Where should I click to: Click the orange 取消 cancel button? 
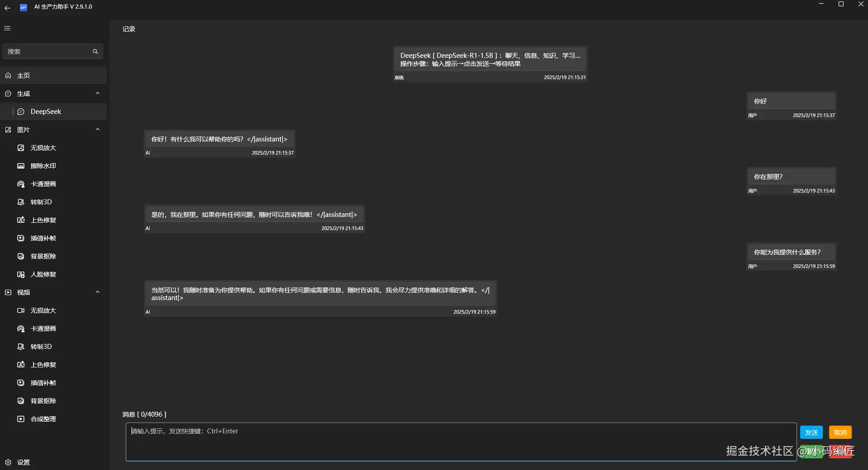[x=840, y=432]
